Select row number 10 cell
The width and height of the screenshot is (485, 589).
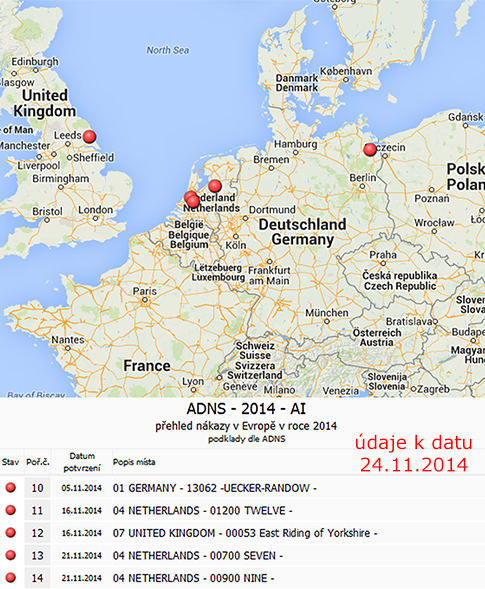[x=37, y=488]
